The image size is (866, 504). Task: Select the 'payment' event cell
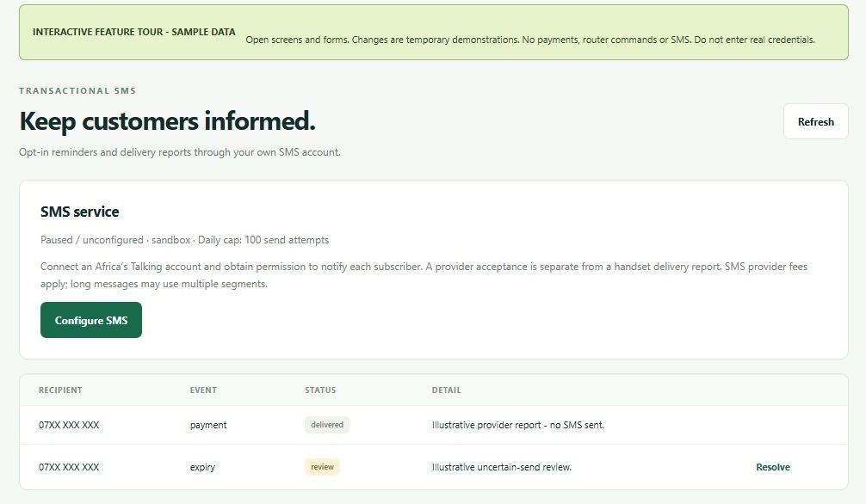(x=208, y=425)
